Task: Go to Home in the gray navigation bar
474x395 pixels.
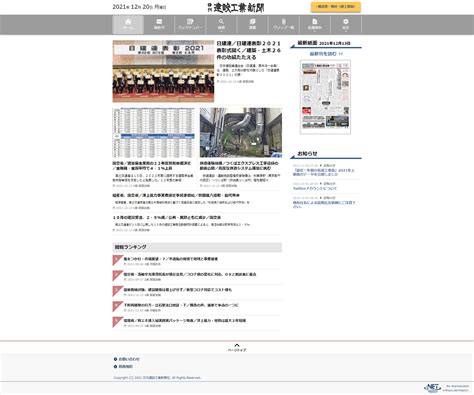Action: click(128, 24)
